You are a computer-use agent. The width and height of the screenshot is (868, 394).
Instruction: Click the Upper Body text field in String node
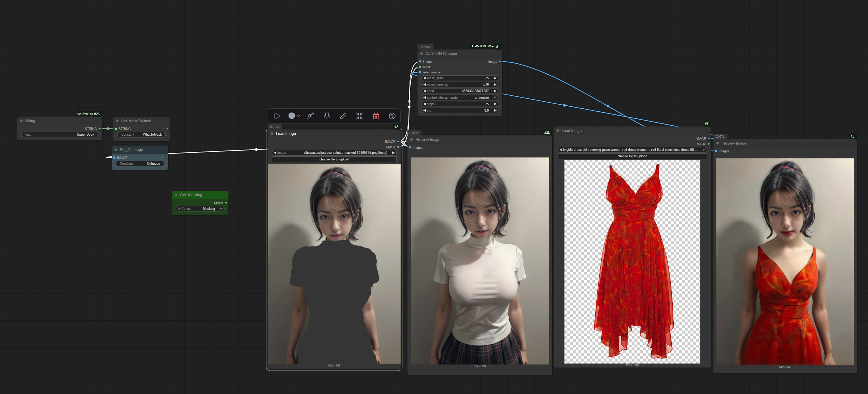60,135
